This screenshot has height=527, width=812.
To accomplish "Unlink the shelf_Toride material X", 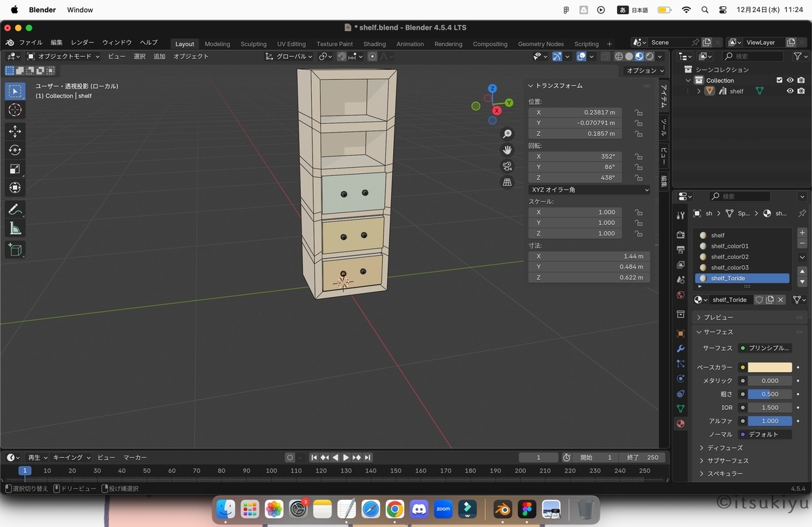I will [780, 300].
